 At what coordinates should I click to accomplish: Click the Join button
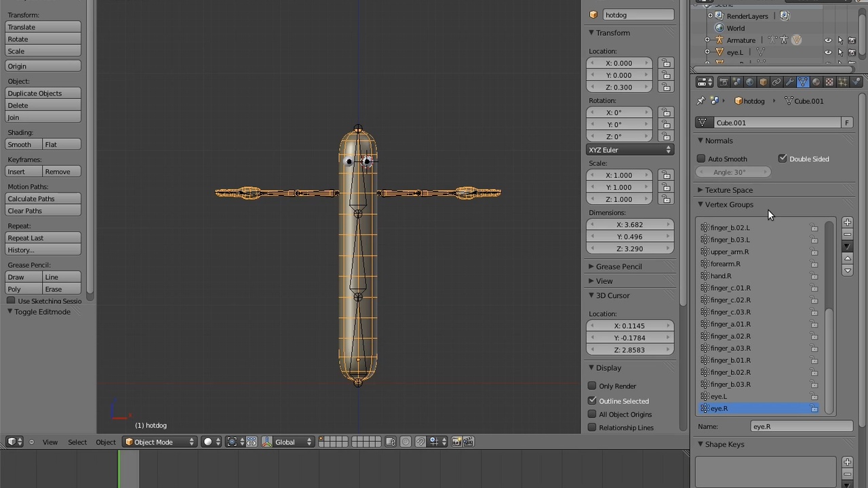[x=43, y=118]
